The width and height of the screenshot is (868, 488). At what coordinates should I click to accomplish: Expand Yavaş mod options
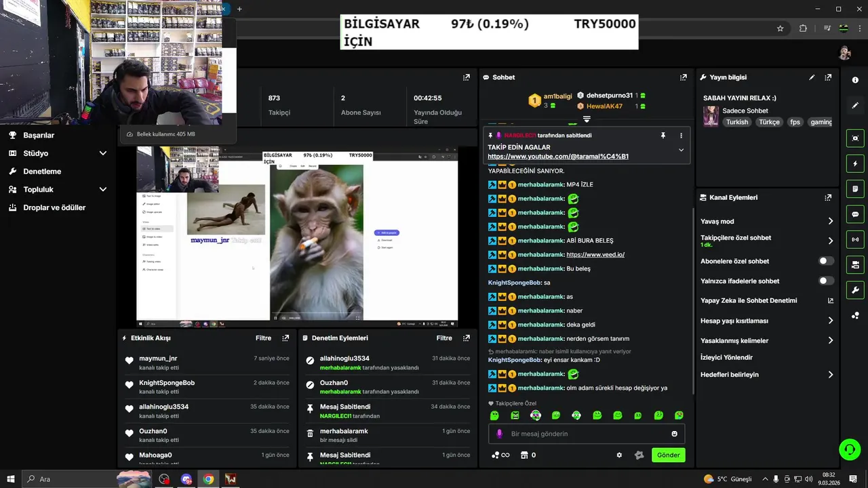tap(830, 222)
